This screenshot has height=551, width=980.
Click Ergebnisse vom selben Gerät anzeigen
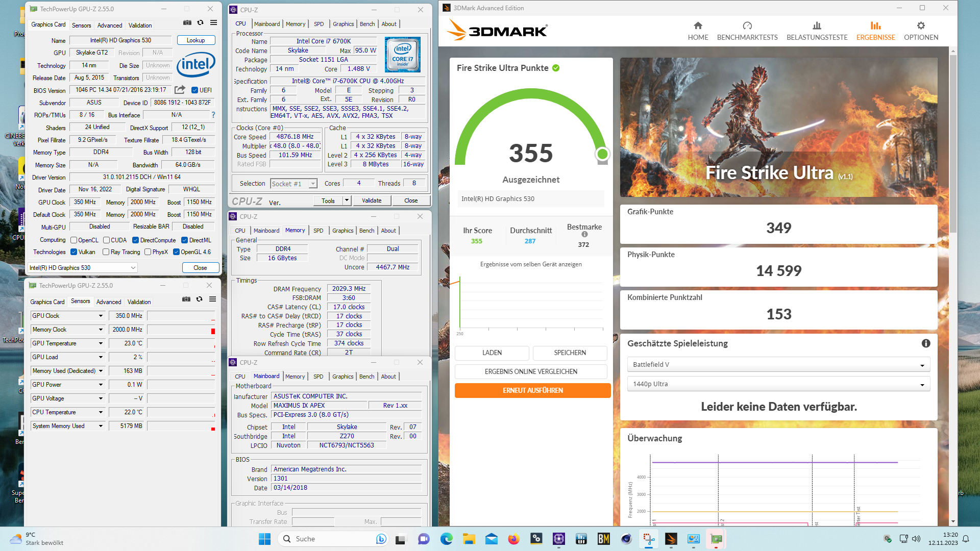tap(531, 264)
